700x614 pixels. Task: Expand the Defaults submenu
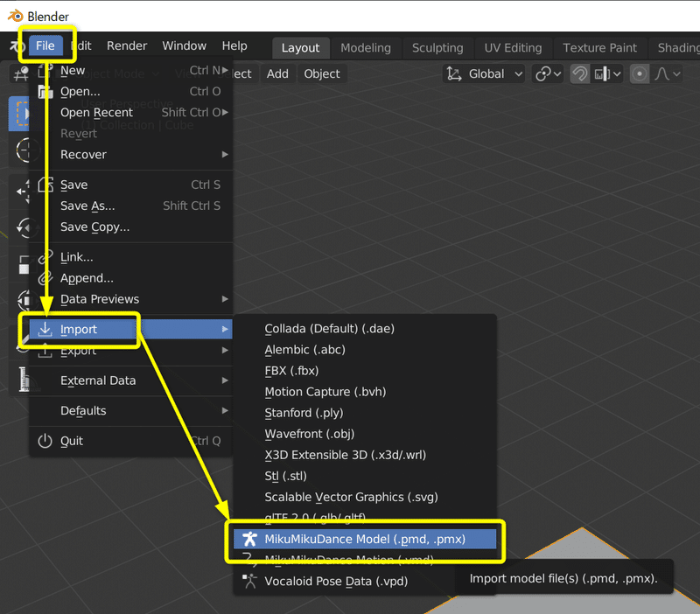coord(131,410)
